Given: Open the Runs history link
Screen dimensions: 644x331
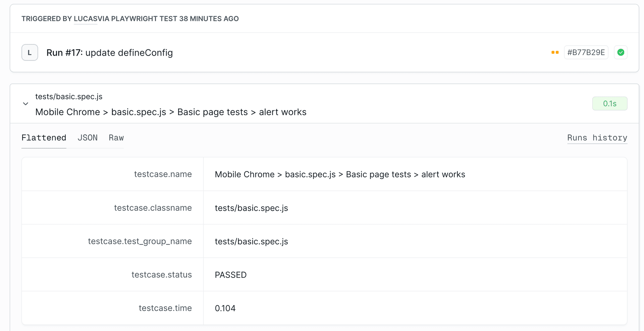Looking at the screenshot, I should point(597,138).
